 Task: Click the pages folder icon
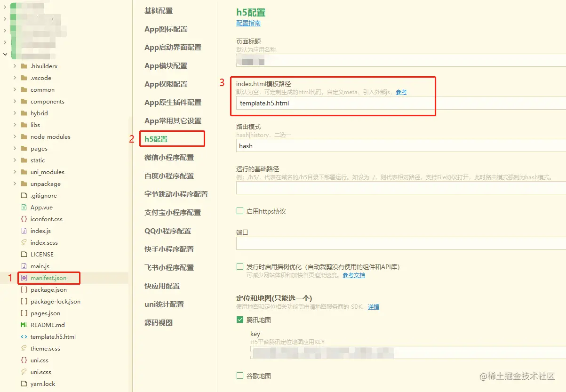click(x=24, y=149)
